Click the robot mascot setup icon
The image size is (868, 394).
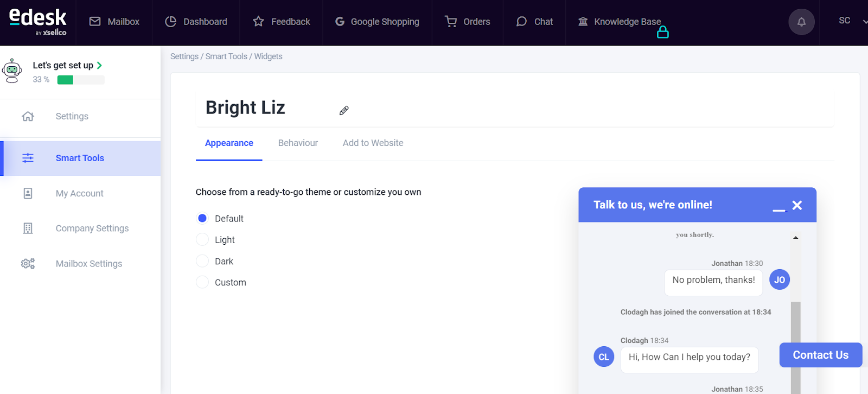pyautogui.click(x=12, y=71)
